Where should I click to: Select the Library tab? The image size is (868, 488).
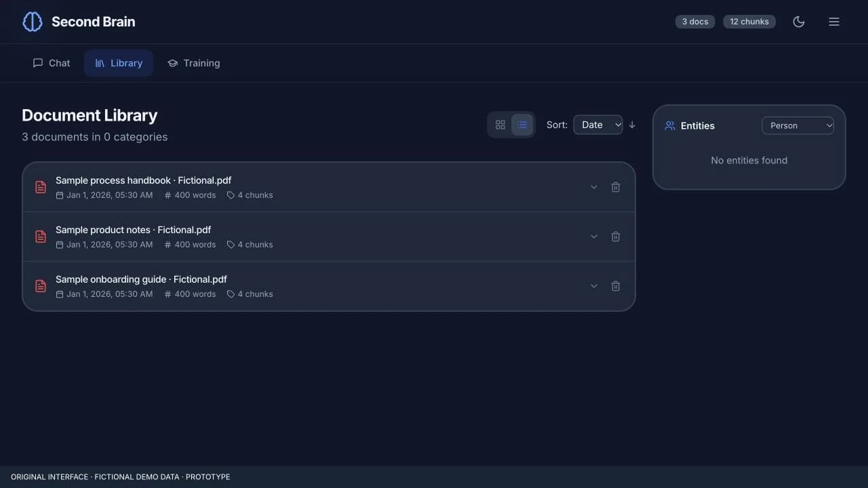[119, 63]
